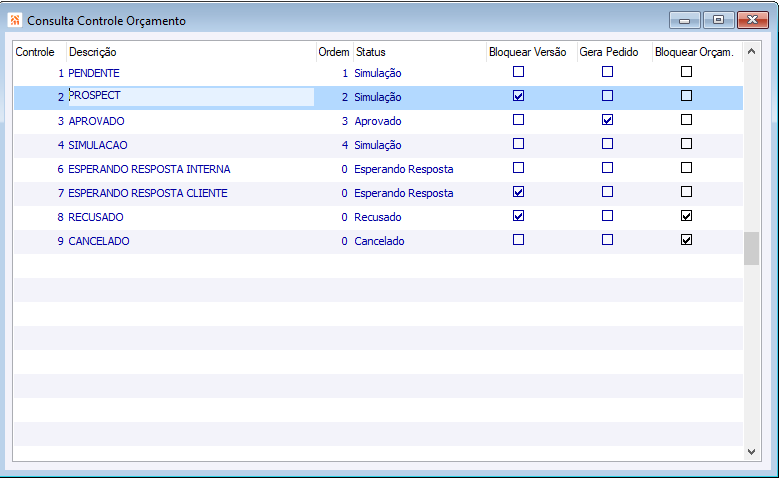Click Controle number 9 cell
This screenshot has width=779, height=480.
[61, 241]
